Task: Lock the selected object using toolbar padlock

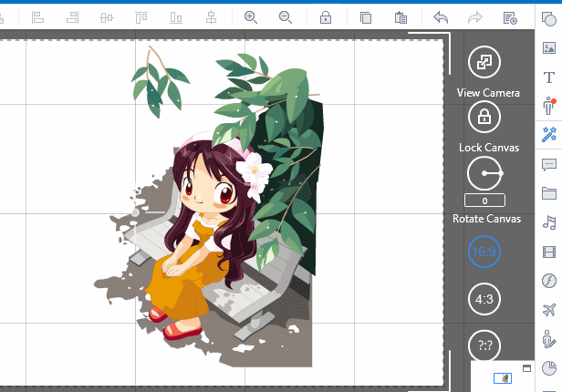Action: pos(326,17)
